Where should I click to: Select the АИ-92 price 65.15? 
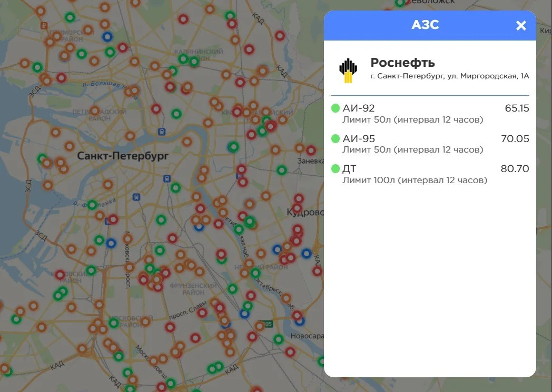[517, 108]
